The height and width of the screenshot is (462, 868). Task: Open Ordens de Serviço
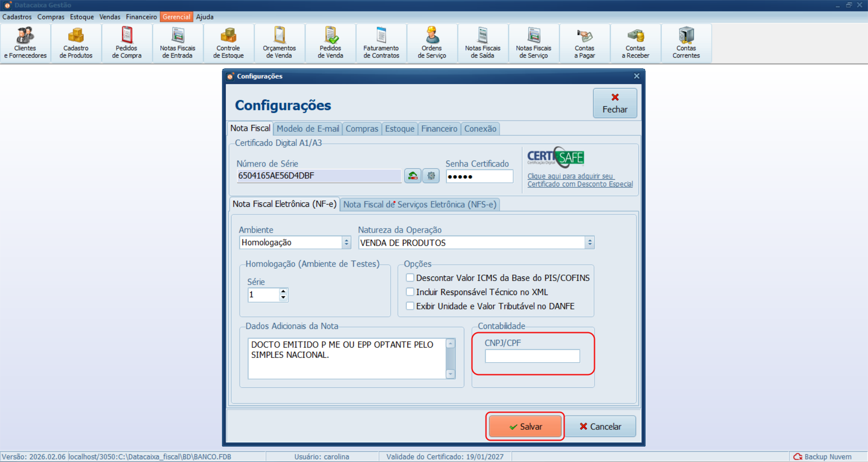[x=432, y=43]
